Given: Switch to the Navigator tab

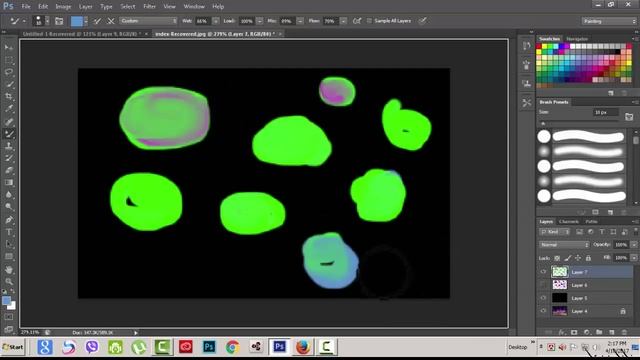Looking at the screenshot, I should [577, 39].
